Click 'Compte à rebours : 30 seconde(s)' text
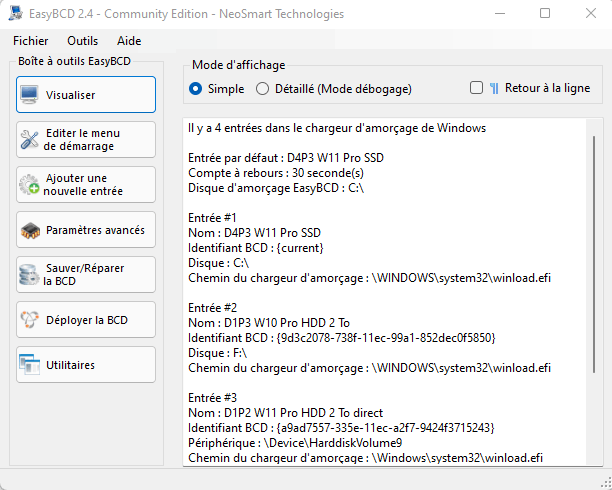This screenshot has height=490, width=612. pos(276,173)
